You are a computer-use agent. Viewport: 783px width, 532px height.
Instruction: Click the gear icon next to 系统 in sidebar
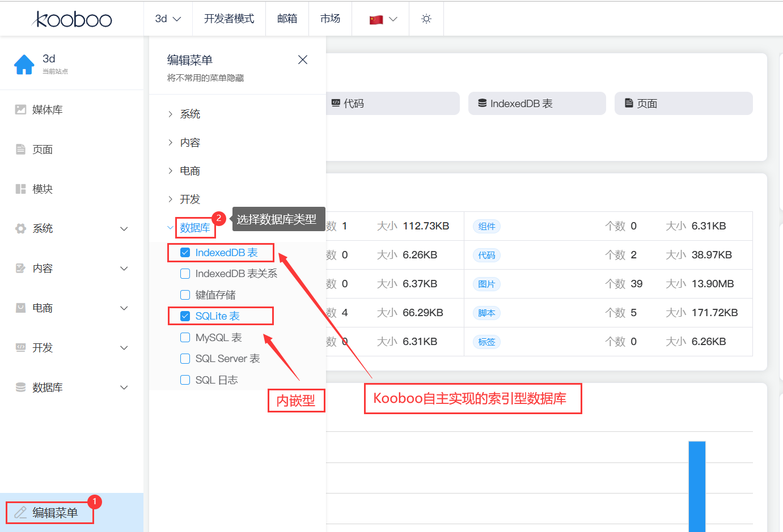pyautogui.click(x=20, y=228)
